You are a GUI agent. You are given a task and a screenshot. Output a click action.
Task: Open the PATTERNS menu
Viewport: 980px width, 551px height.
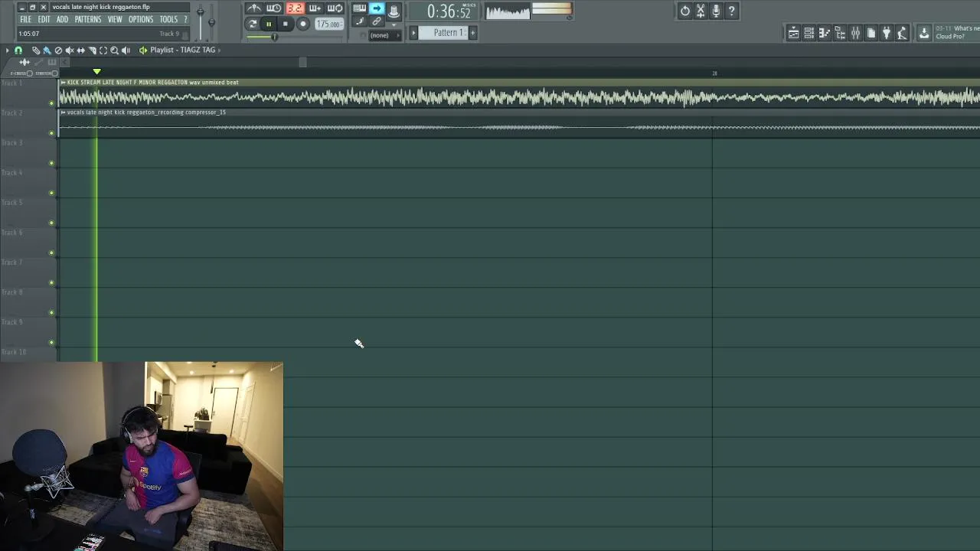[88, 19]
